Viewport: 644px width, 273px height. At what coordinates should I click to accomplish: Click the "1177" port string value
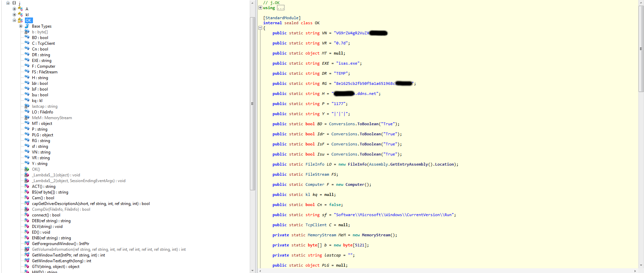coord(338,104)
